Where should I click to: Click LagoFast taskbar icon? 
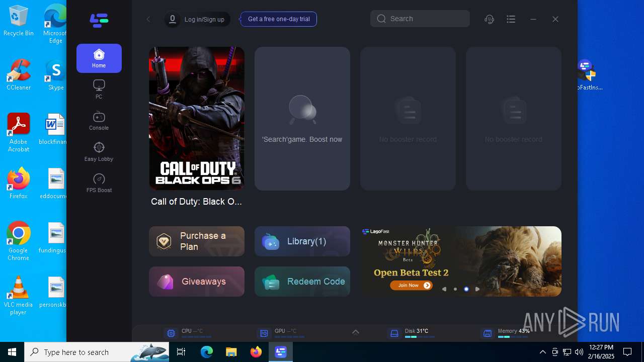[281, 352]
